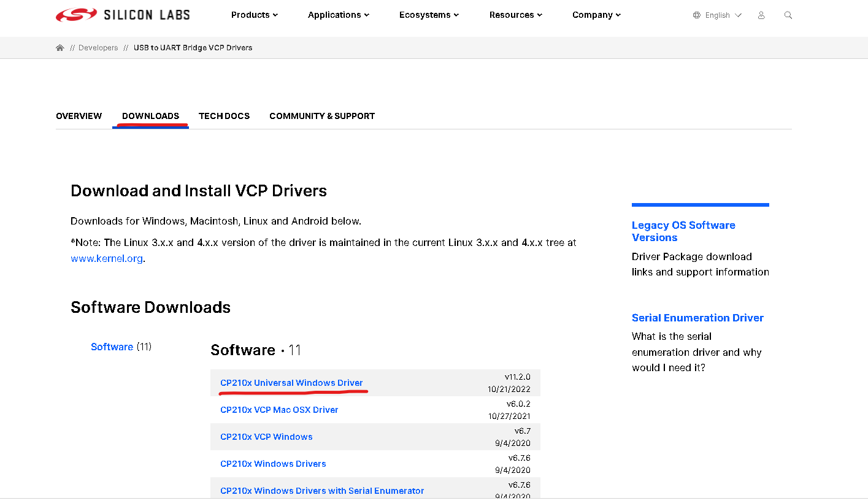The height and width of the screenshot is (503, 868).
Task: Download CP210x Universal Windows Driver
Action: point(291,383)
